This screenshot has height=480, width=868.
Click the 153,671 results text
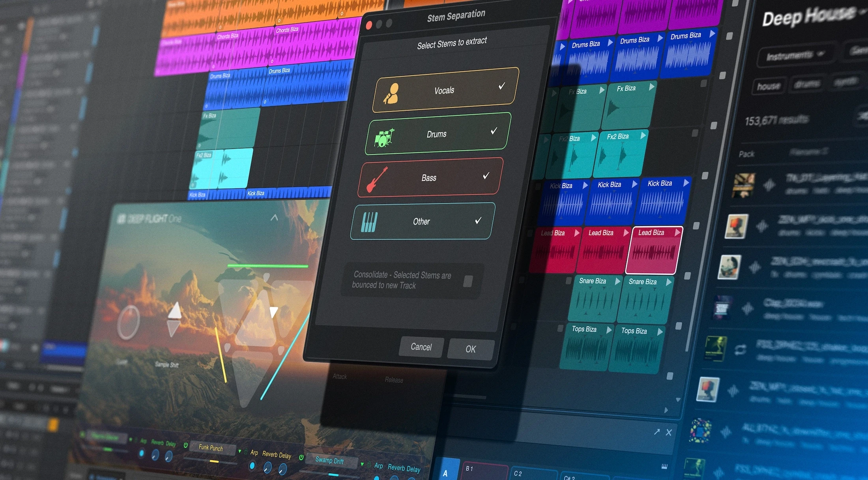point(776,120)
